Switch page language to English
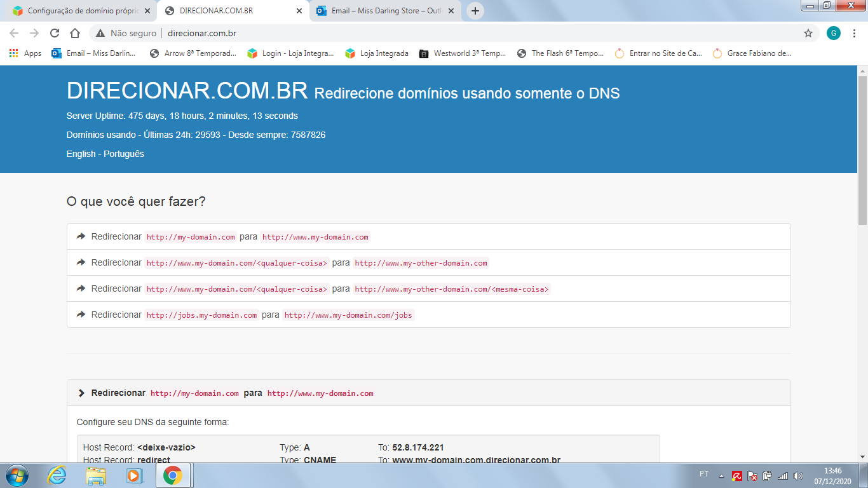This screenshot has width=868, height=488. click(x=81, y=154)
